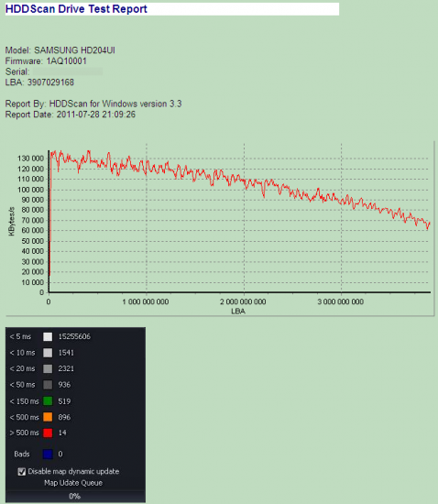Viewport: 438px width, 504px height.
Task: Toggle Disable map dynamic update checkbox
Action: click(22, 472)
